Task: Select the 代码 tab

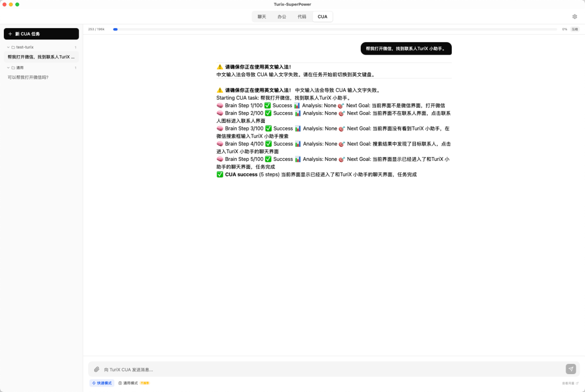Action: 302,17
